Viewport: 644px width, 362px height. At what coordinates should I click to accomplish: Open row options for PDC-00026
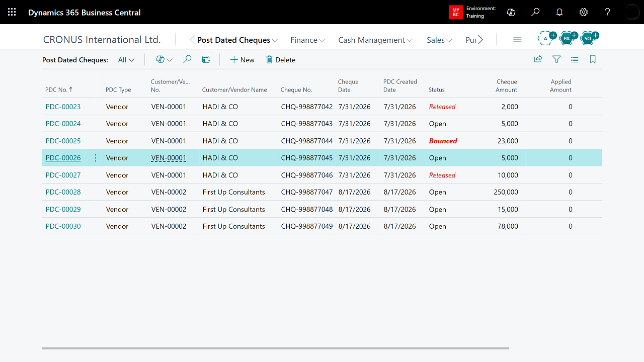tap(96, 158)
